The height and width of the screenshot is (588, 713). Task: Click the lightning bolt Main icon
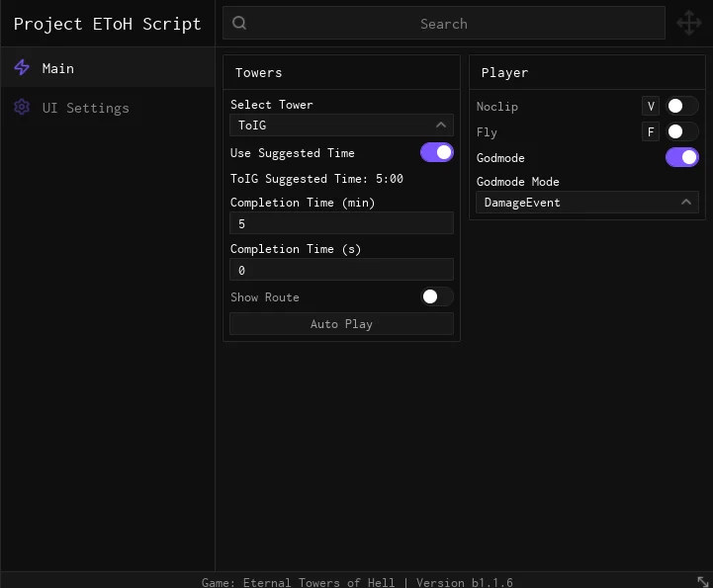22,68
